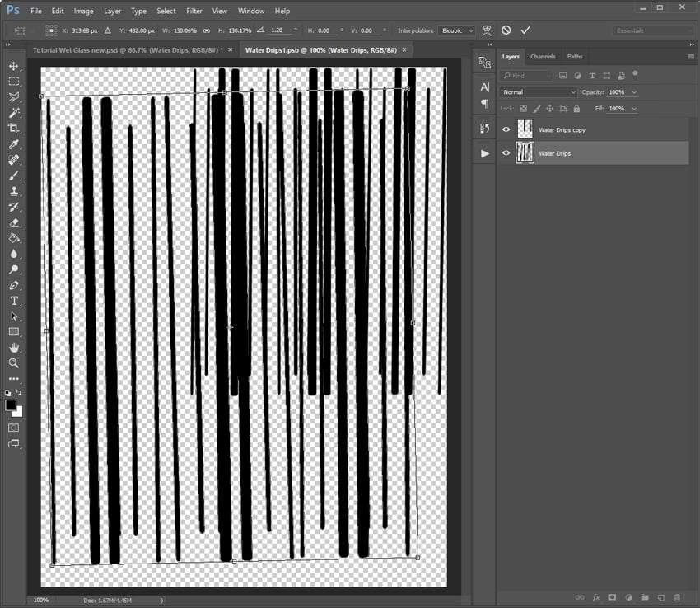
Task: Open the Layer menu
Action: pyautogui.click(x=113, y=11)
